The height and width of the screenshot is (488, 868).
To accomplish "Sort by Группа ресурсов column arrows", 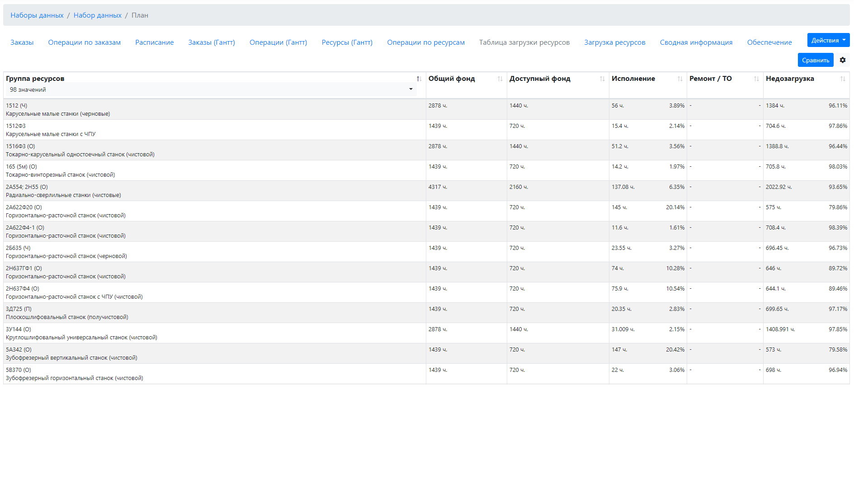I will coord(419,79).
